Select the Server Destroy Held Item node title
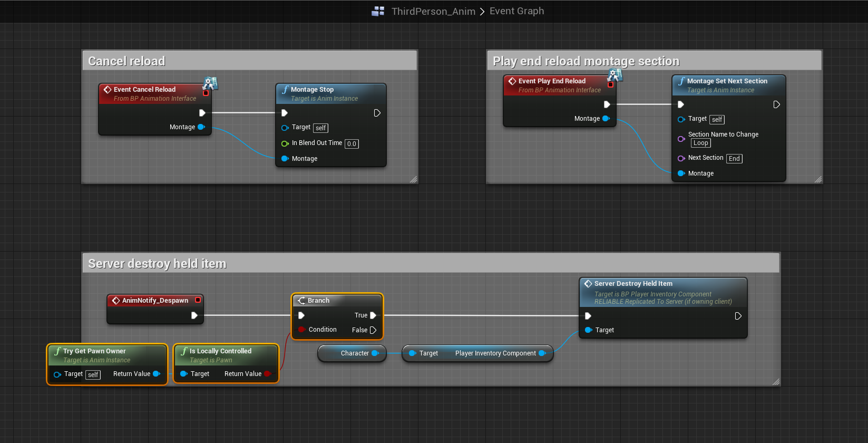 [633, 284]
